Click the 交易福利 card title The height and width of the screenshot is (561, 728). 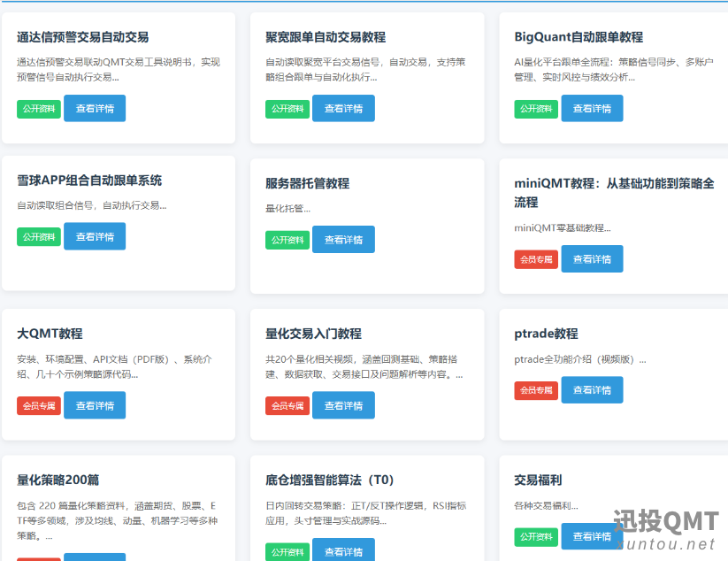(x=538, y=480)
